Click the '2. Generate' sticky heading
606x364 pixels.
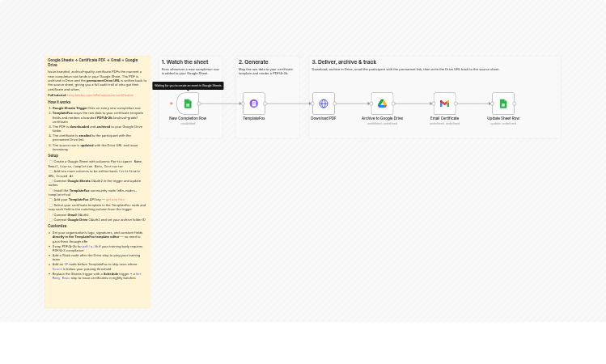[x=253, y=61]
